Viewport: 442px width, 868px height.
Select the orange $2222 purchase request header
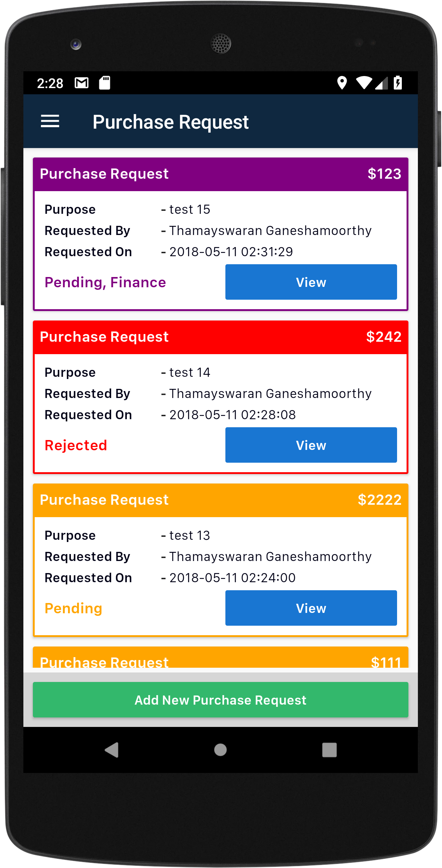pyautogui.click(x=220, y=500)
